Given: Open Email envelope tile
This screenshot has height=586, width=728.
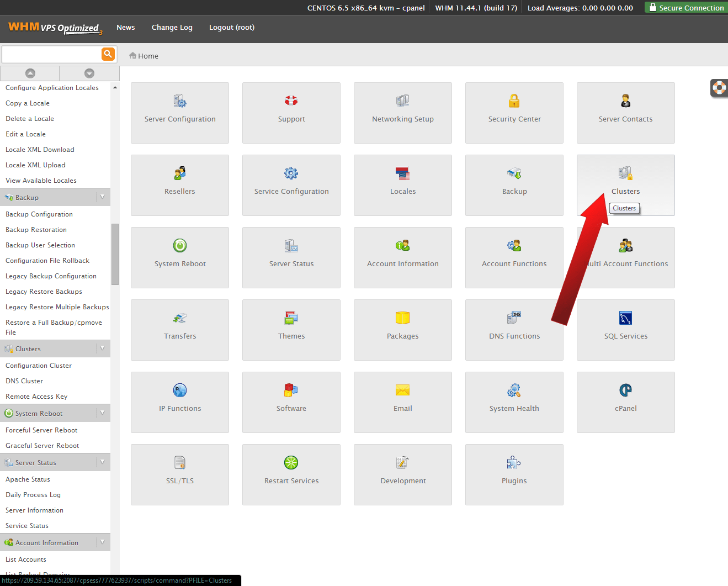Looking at the screenshot, I should coord(403,402).
